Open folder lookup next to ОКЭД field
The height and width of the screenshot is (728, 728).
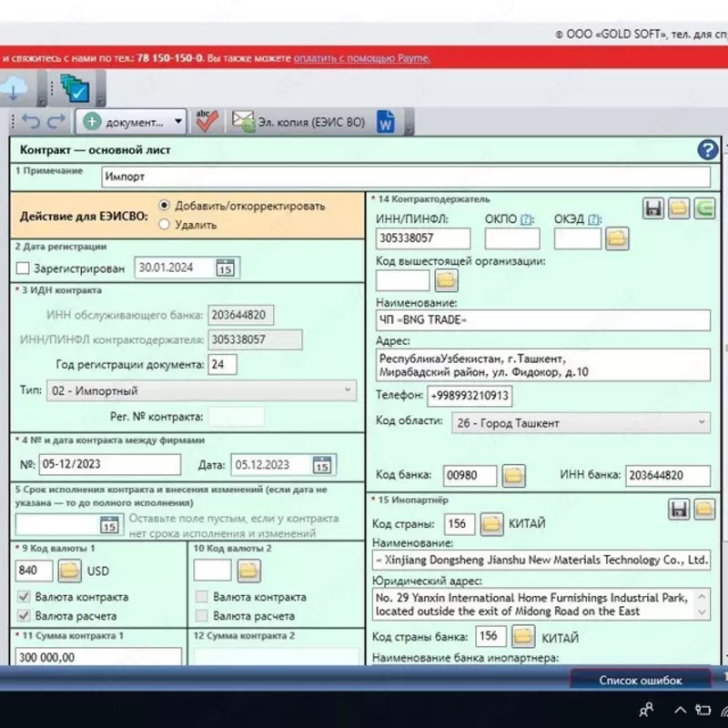click(618, 239)
